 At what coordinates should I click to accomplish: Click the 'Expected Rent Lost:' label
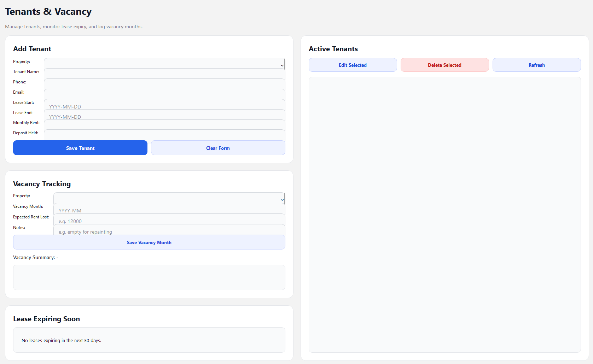(31, 217)
